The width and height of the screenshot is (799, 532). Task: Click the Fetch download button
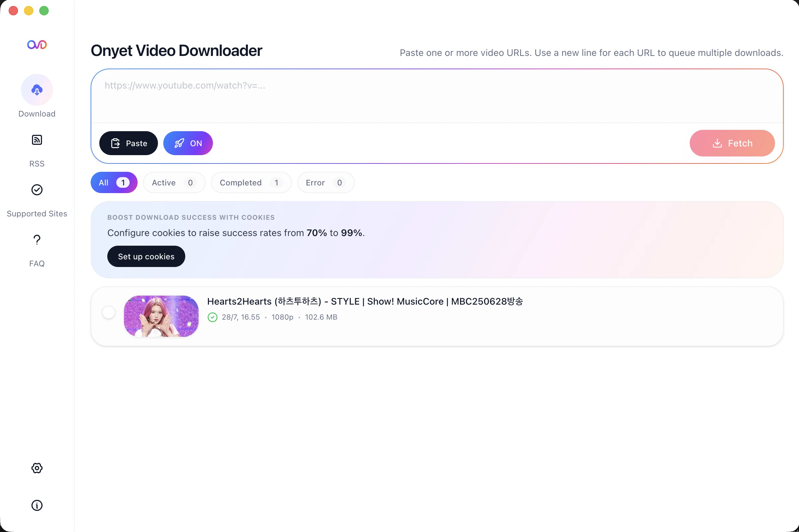click(x=732, y=143)
